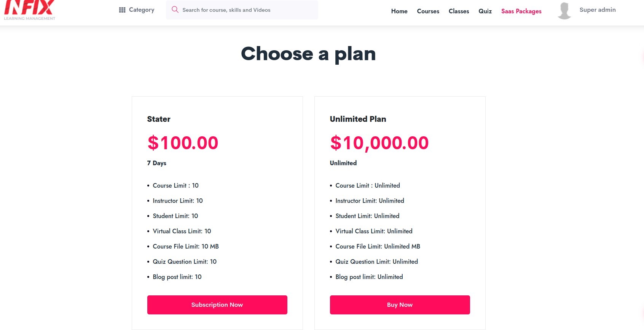Open the Super admin user menu
Screen dimensions: 644x330
pyautogui.click(x=598, y=10)
